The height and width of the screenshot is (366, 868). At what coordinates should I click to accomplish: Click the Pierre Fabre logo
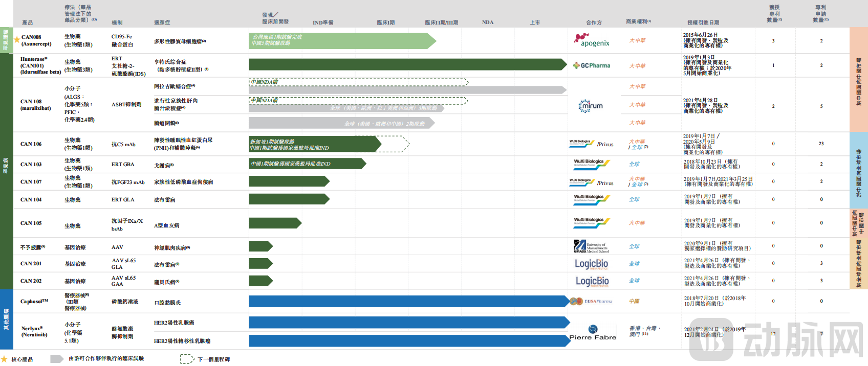click(593, 333)
